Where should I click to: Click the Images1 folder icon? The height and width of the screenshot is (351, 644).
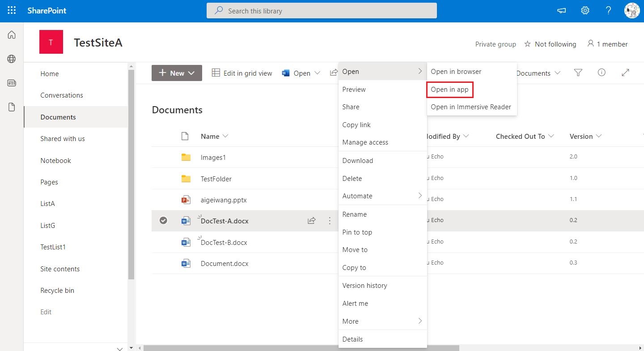[x=186, y=157]
